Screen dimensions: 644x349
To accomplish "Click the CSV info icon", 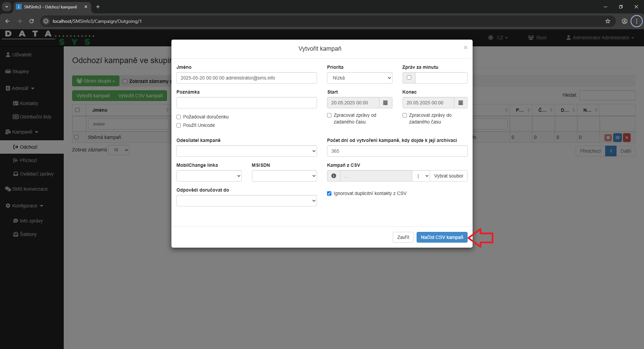I will coord(334,176).
